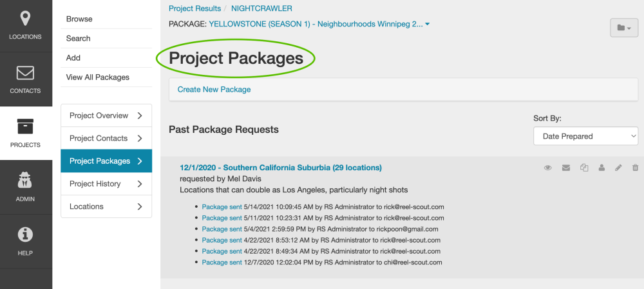This screenshot has height=289, width=644.
Task: Open the Help section
Action: click(26, 242)
